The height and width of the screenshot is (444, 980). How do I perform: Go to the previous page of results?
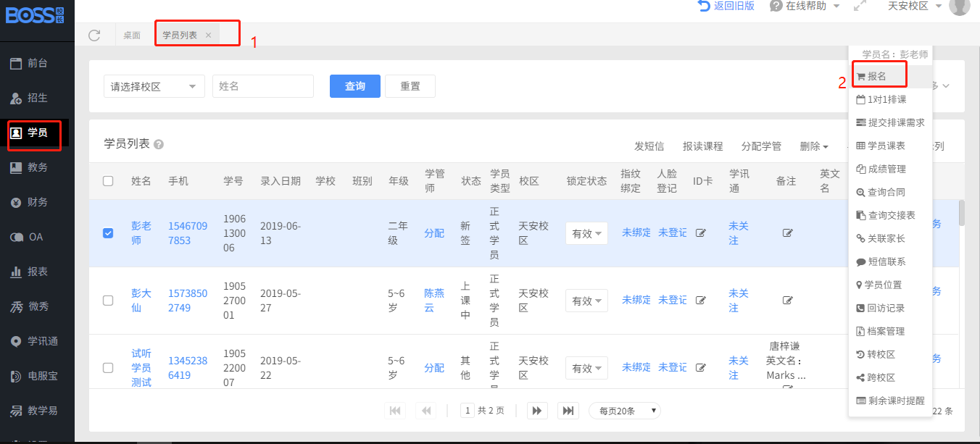(x=426, y=411)
